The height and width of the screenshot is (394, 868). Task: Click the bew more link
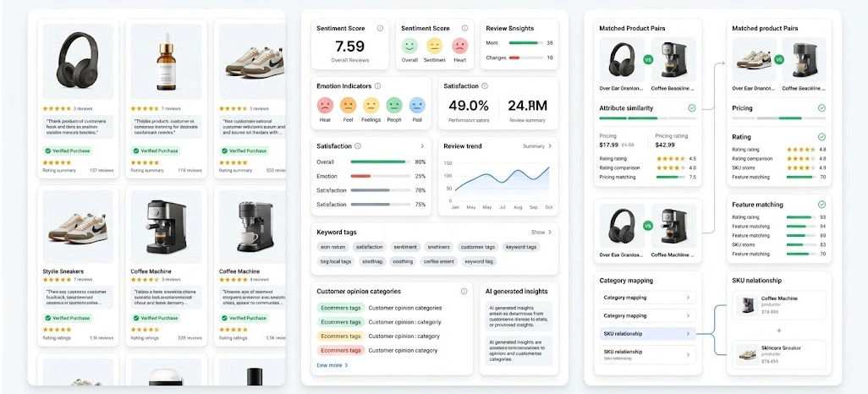pos(332,365)
